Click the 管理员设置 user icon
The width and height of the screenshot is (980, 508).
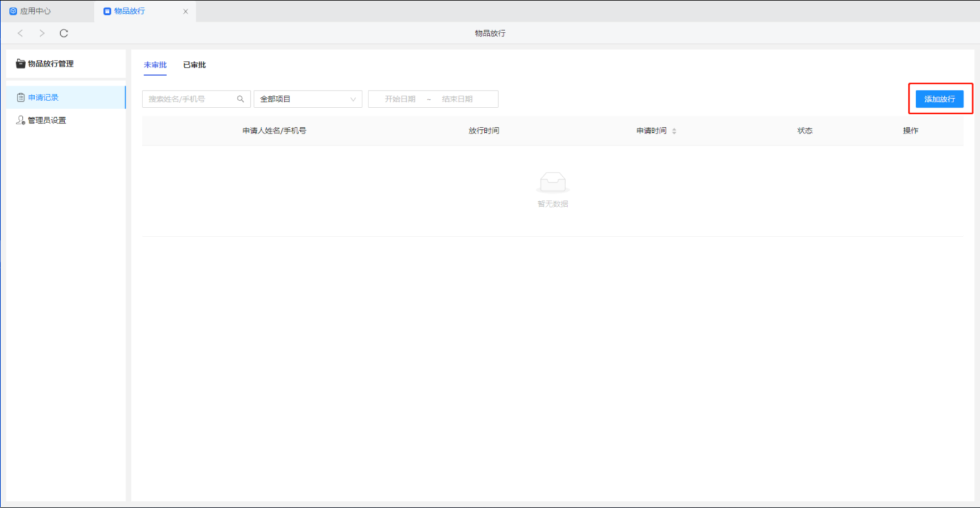click(21, 120)
